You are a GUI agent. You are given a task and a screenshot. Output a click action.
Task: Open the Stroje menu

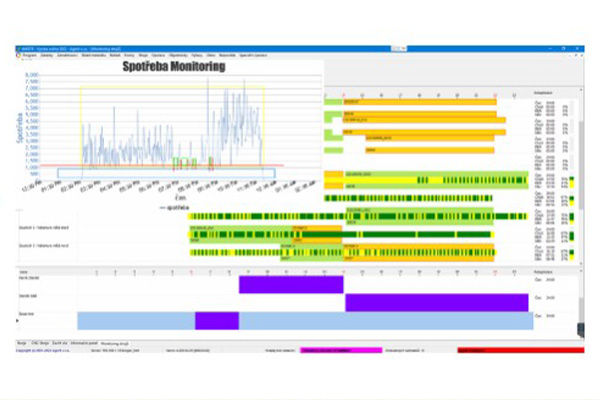pos(144,55)
